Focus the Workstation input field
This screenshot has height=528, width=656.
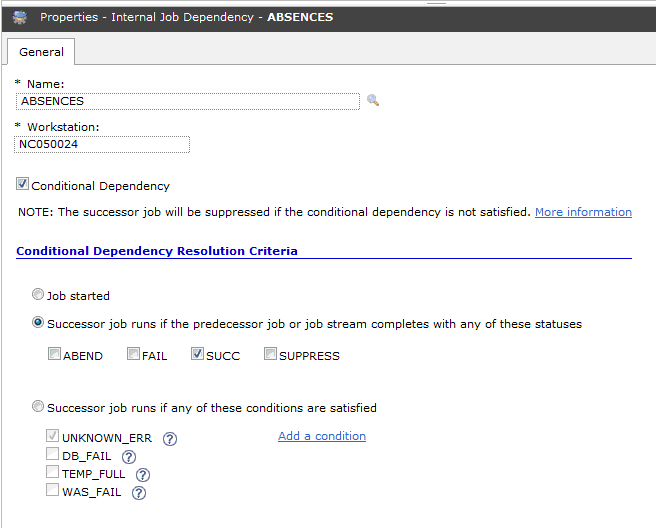[x=103, y=144]
